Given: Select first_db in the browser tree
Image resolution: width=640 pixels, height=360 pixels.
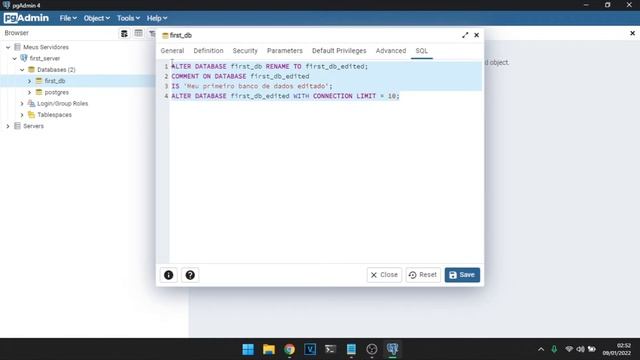Looking at the screenshot, I should [55, 81].
